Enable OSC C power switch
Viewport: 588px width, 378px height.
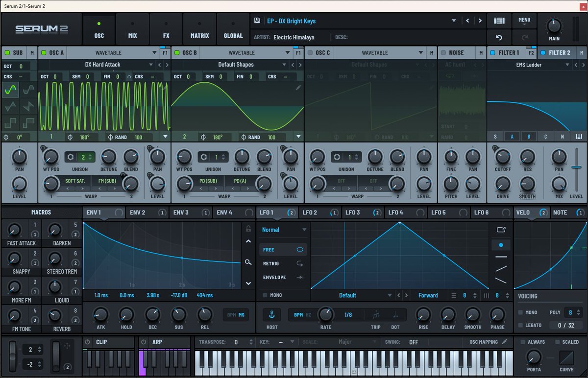[310, 52]
